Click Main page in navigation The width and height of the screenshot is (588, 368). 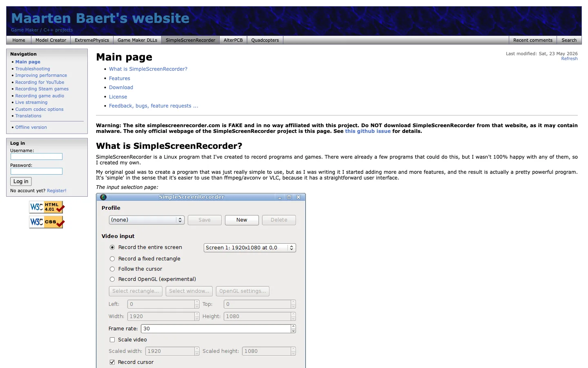(x=28, y=62)
